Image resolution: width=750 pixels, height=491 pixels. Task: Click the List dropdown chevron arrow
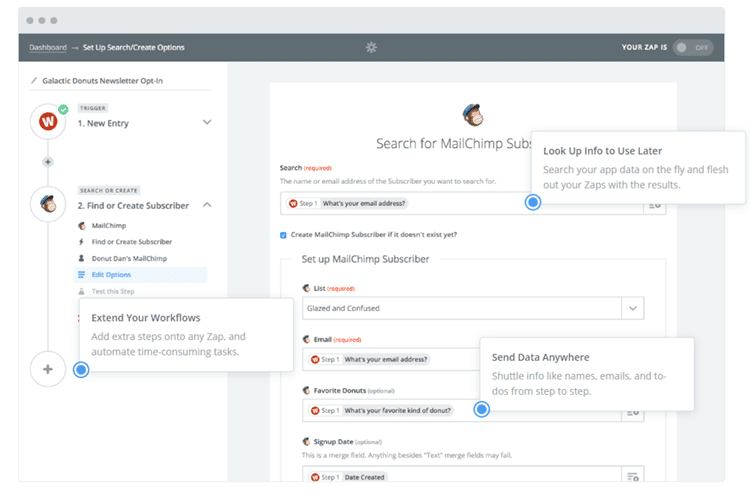click(633, 308)
